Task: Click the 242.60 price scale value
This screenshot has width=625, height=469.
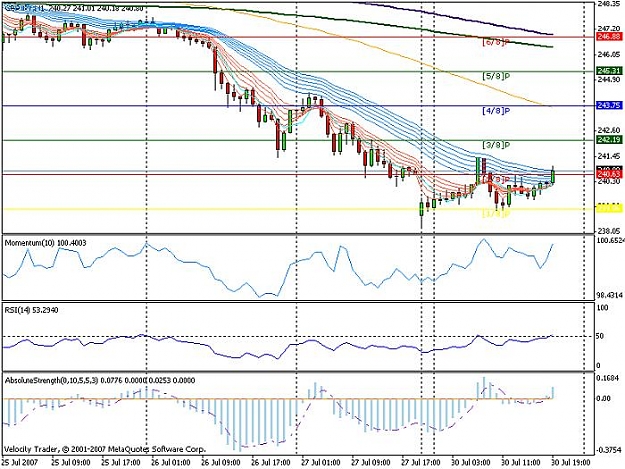Action: (x=609, y=130)
